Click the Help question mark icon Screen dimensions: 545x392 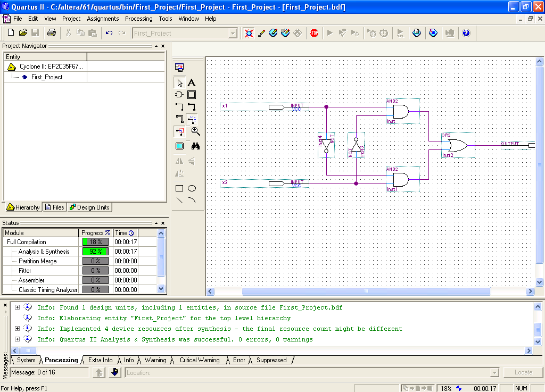tap(466, 33)
